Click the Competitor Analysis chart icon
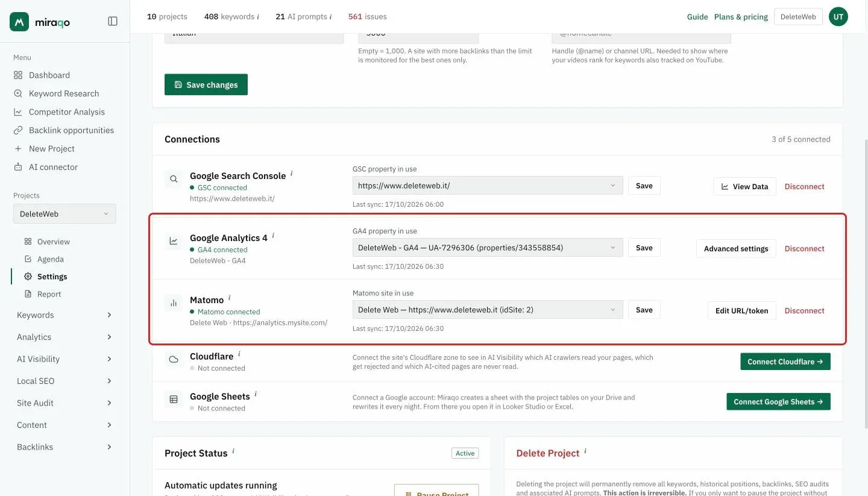868x496 pixels. point(18,112)
